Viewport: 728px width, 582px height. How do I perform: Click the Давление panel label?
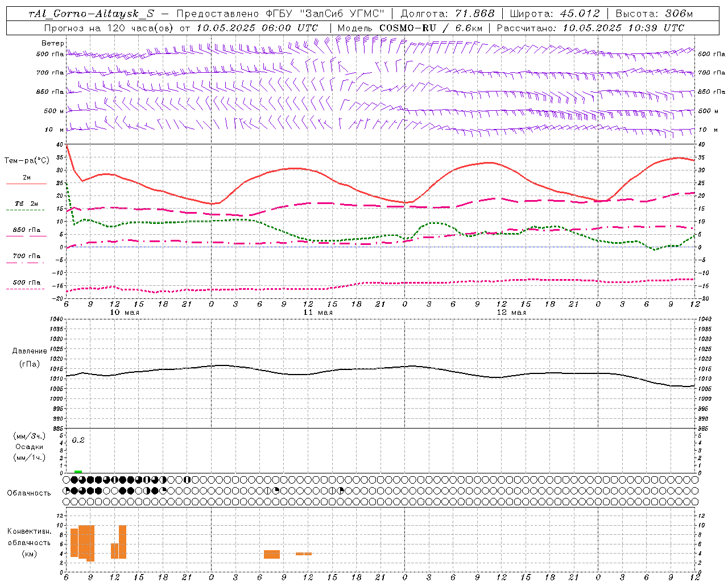click(30, 351)
